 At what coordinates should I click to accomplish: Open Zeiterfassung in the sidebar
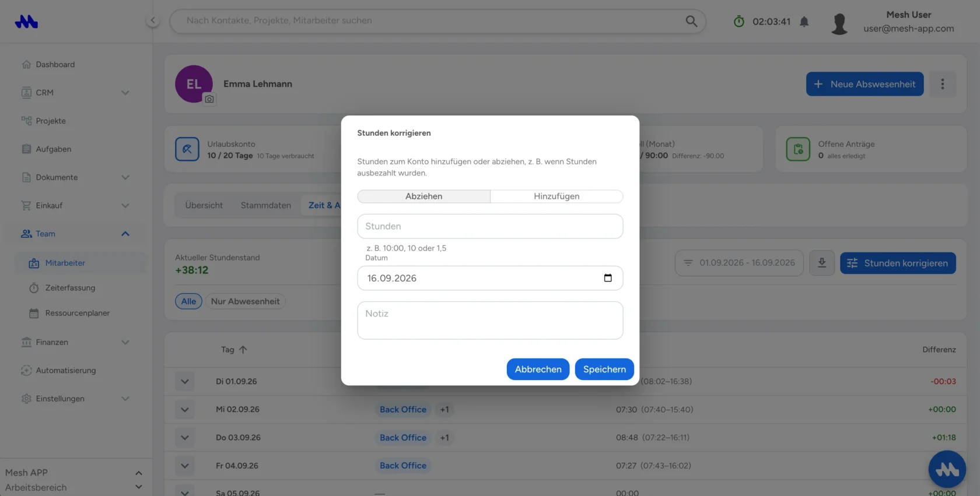click(70, 288)
